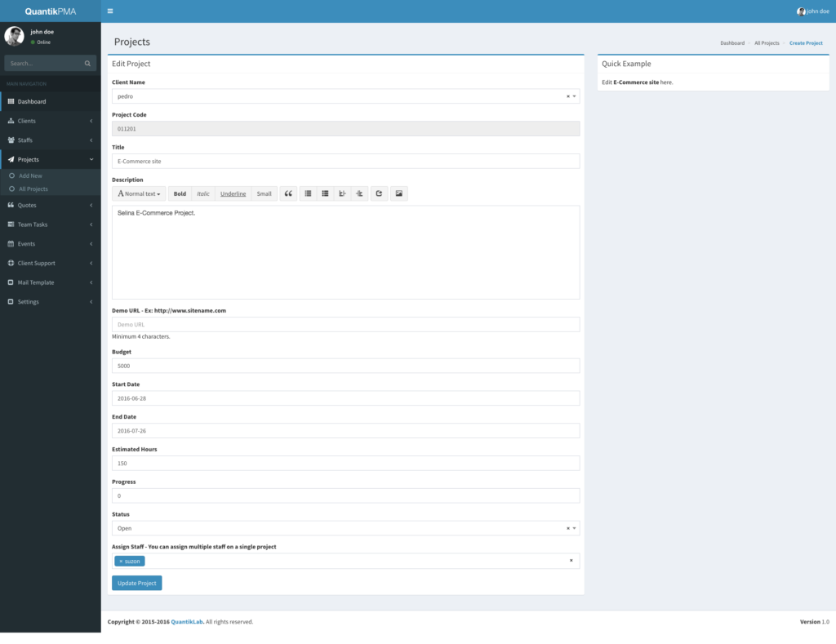
Task: Expand the Quotes menu chevron
Action: point(91,205)
